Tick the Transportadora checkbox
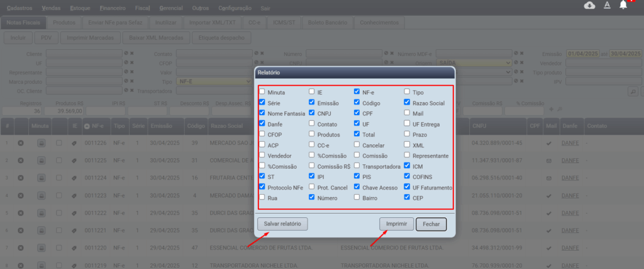Viewport: 644px width, 269px height. [357, 166]
